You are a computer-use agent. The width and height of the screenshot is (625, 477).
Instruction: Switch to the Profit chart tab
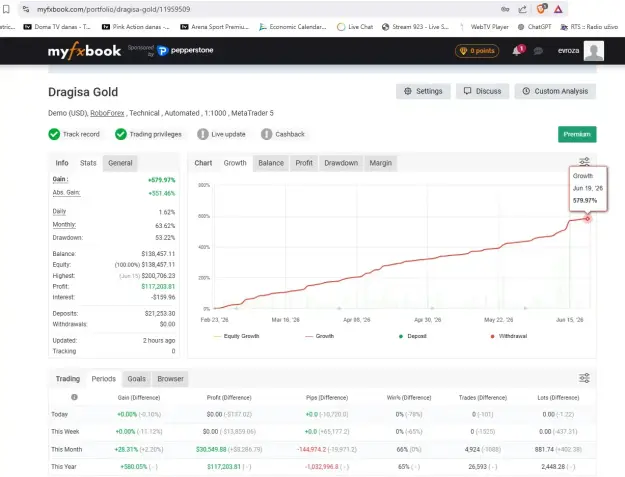[x=304, y=163]
